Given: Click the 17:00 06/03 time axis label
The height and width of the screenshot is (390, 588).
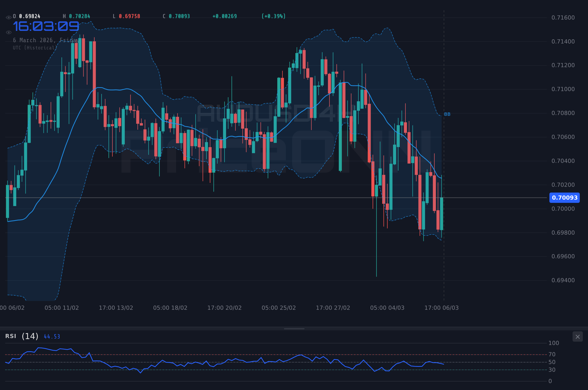Looking at the screenshot, I should (x=442, y=308).
